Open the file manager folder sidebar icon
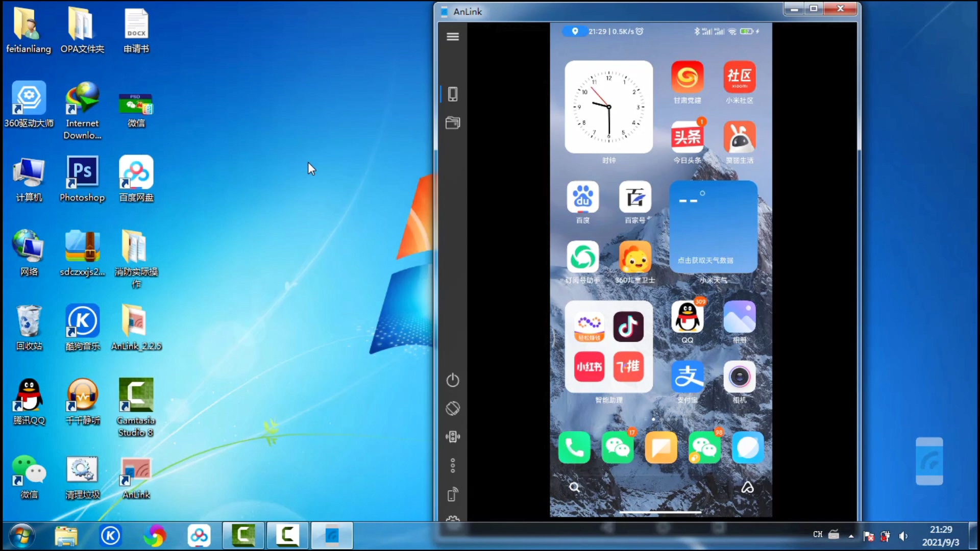 pyautogui.click(x=453, y=123)
